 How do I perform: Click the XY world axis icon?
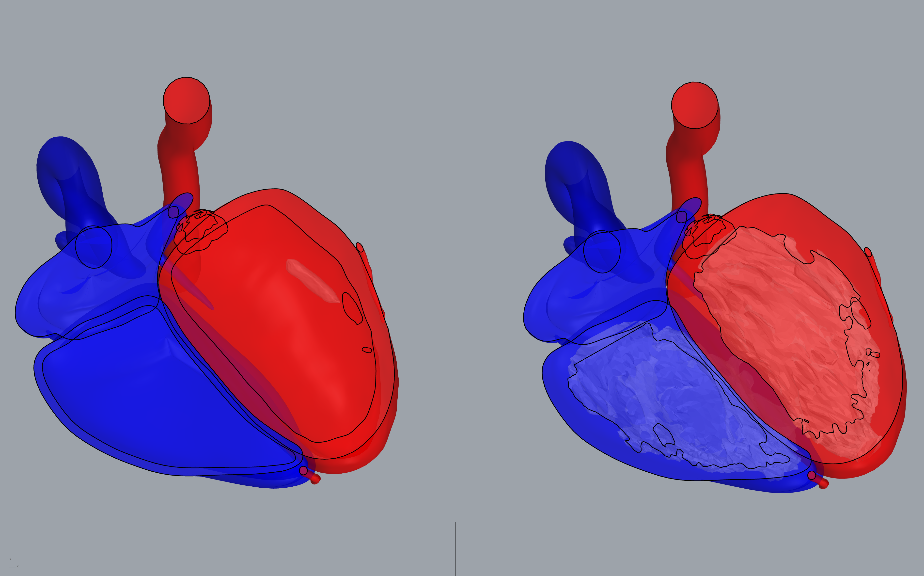tap(13, 563)
